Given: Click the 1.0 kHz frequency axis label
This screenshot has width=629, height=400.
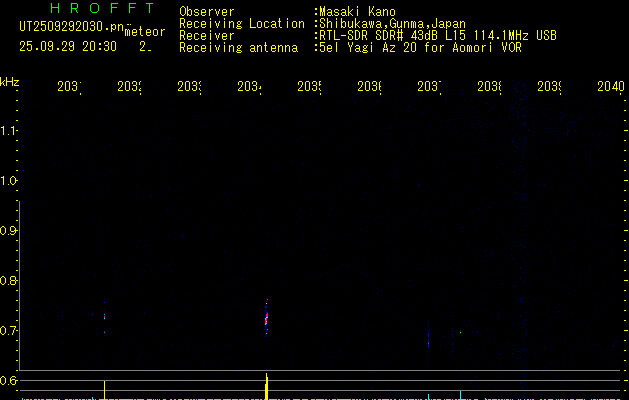Looking at the screenshot, I should click(8, 181).
